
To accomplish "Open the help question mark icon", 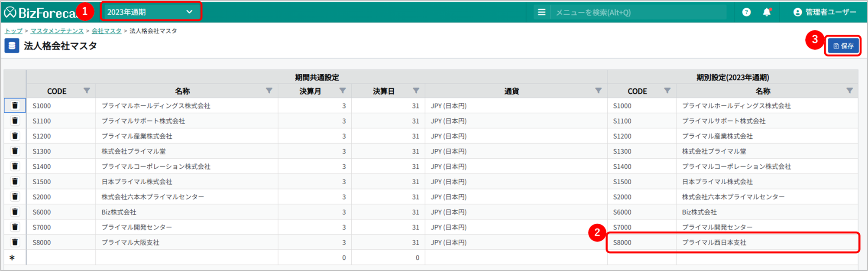I will (746, 12).
